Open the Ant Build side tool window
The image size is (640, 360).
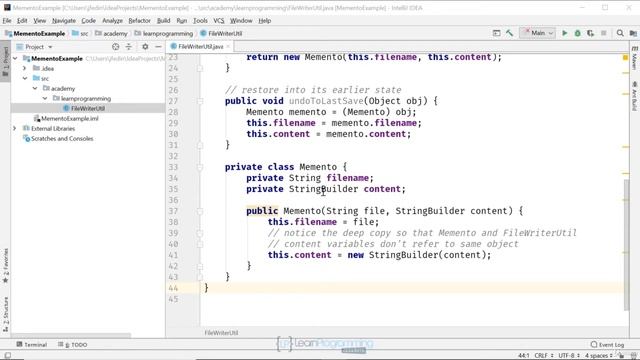(634, 96)
